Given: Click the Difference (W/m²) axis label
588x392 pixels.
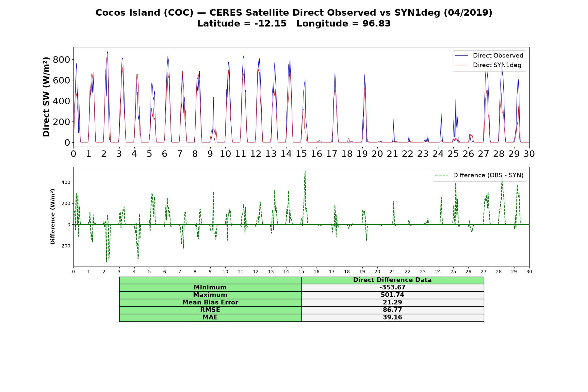Looking at the screenshot, I should coord(52,217).
